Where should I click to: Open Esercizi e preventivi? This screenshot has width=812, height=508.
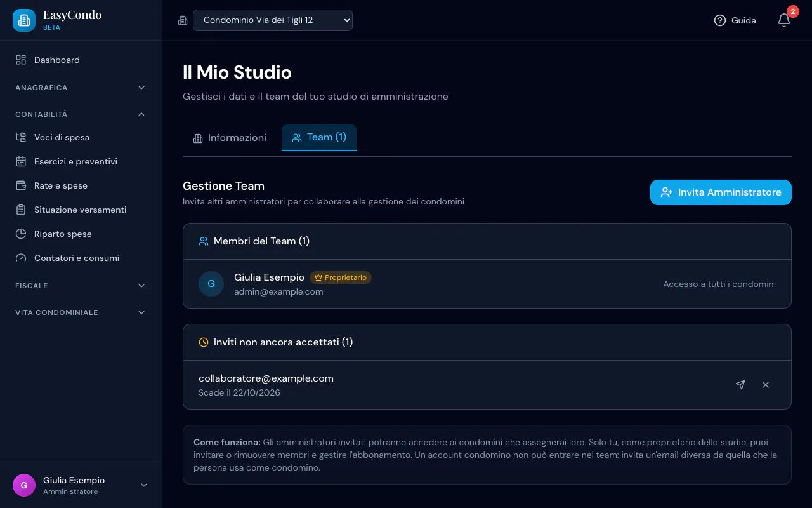[x=81, y=161]
